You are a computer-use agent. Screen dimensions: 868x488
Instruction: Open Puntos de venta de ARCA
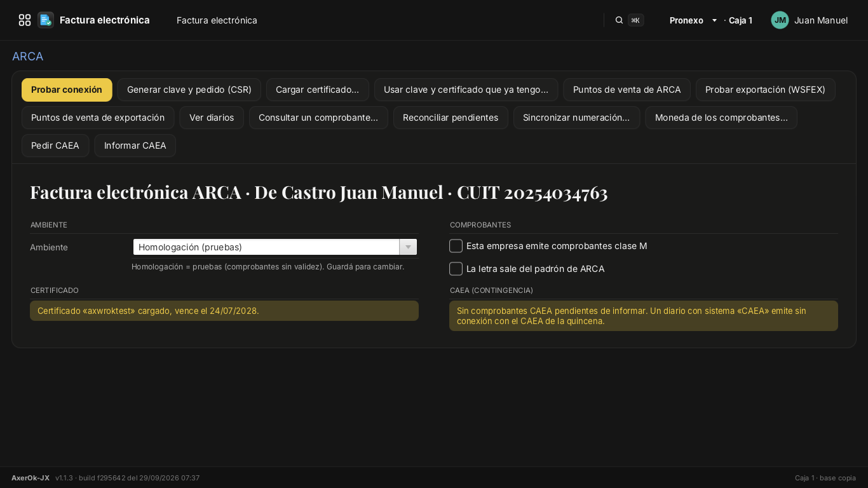tap(627, 90)
